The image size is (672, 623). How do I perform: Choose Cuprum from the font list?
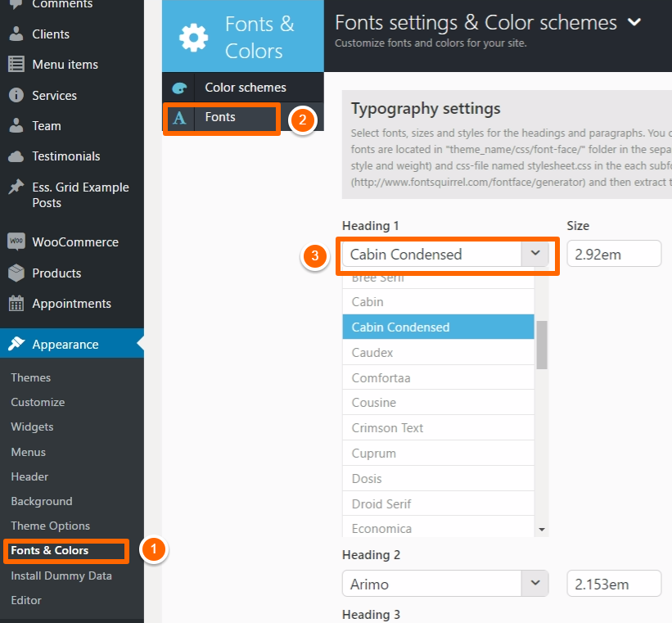[438, 453]
